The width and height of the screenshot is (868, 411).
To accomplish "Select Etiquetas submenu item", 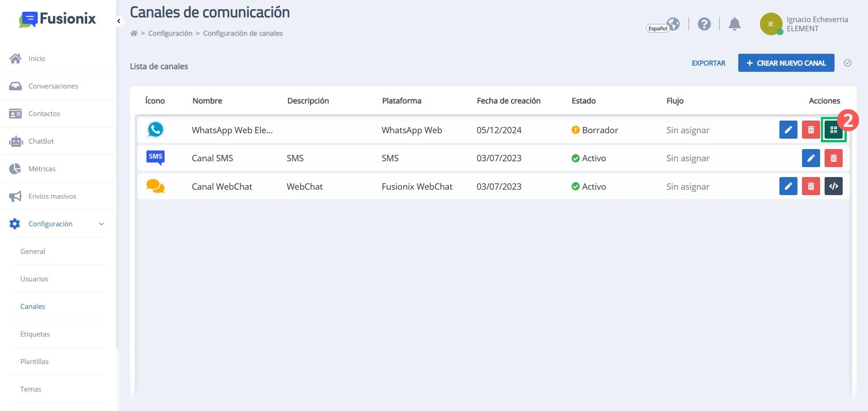I will pos(58,334).
